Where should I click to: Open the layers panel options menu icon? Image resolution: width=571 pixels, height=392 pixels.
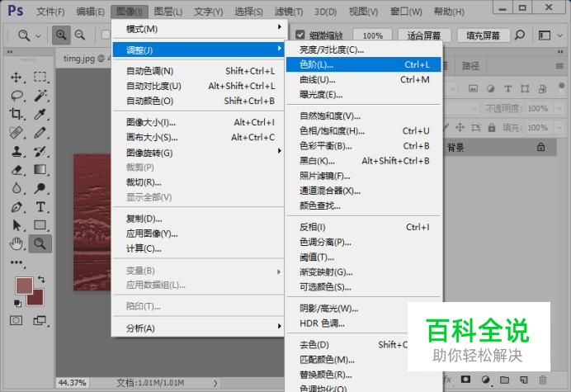coord(559,66)
